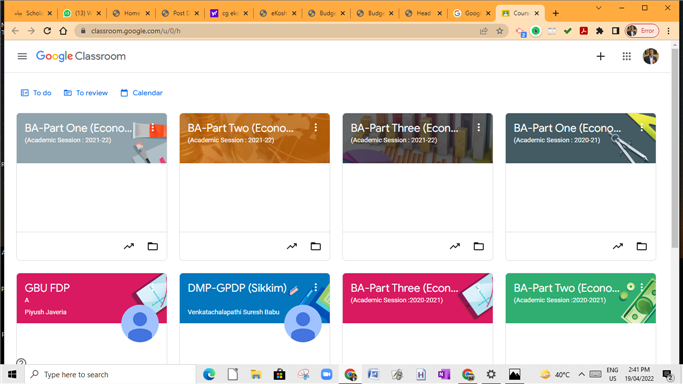Click the Chrome profile Error button

pyautogui.click(x=642, y=31)
